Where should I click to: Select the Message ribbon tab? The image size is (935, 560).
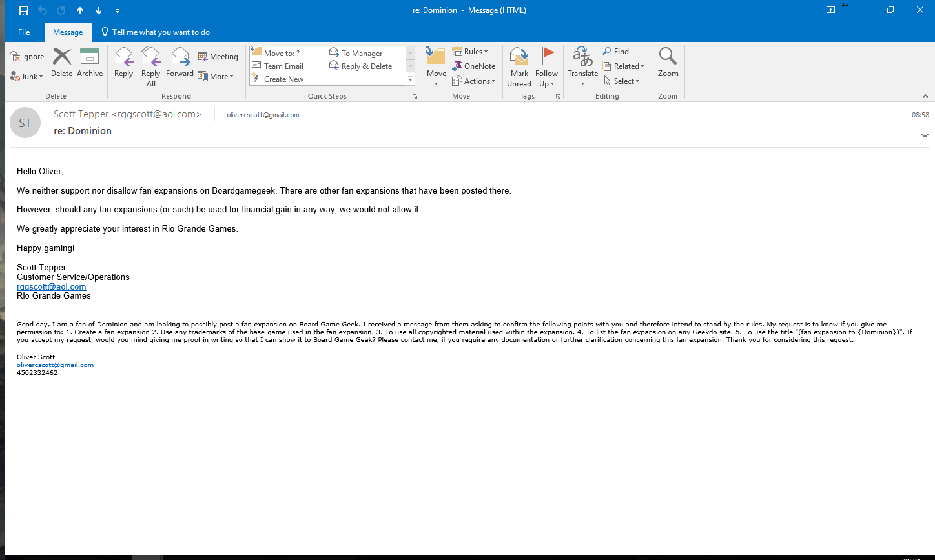coord(68,32)
